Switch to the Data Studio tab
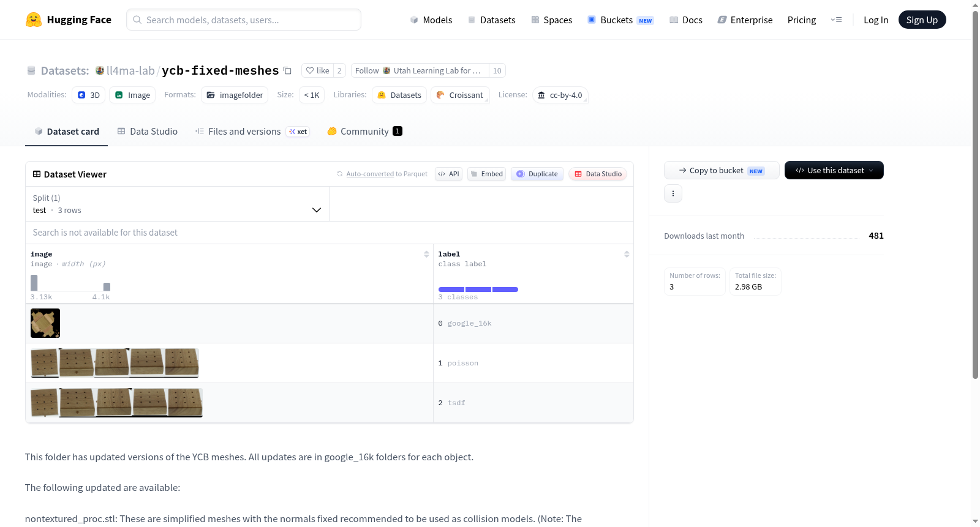 click(x=148, y=131)
